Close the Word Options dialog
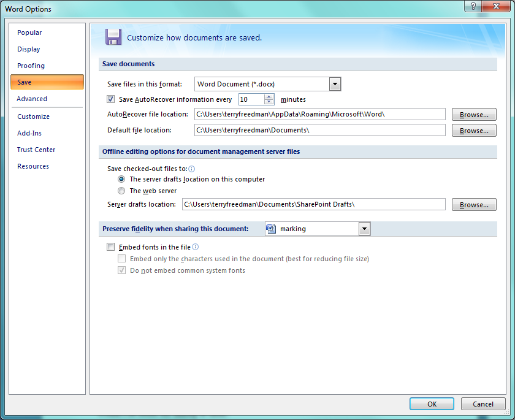This screenshot has height=420, width=515. pos(496,6)
